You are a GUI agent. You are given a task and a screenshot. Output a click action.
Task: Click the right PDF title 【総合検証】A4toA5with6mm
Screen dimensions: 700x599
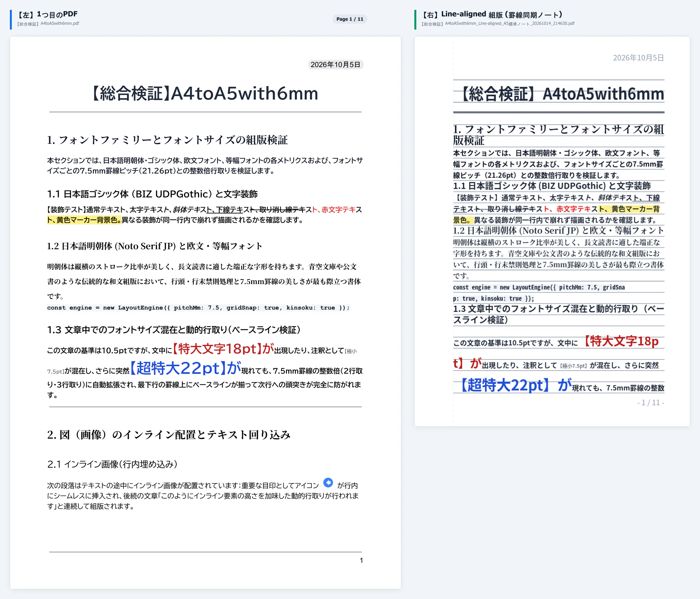click(561, 94)
